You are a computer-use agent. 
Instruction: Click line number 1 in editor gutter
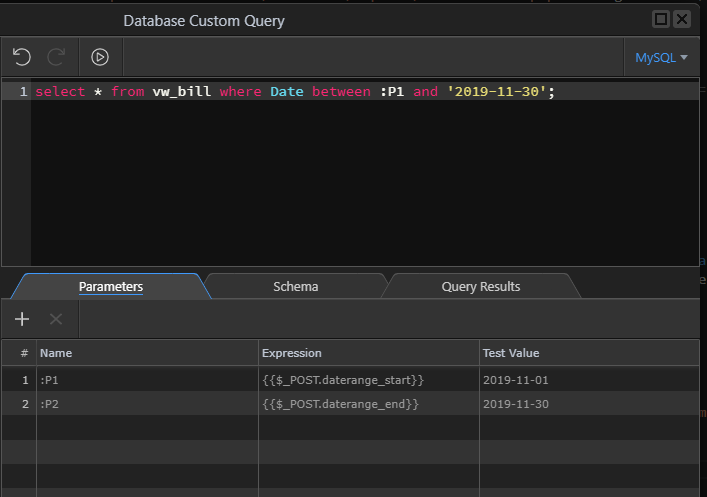click(x=23, y=92)
